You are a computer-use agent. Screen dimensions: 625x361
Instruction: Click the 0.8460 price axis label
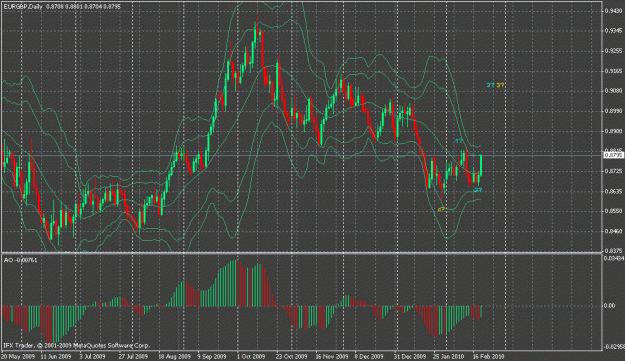click(x=613, y=231)
